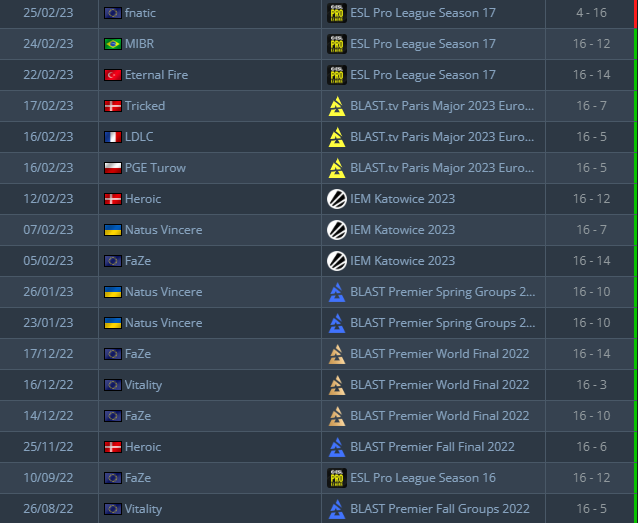Open the IEM Katowice 2023 event on the FaZe row

point(402,261)
